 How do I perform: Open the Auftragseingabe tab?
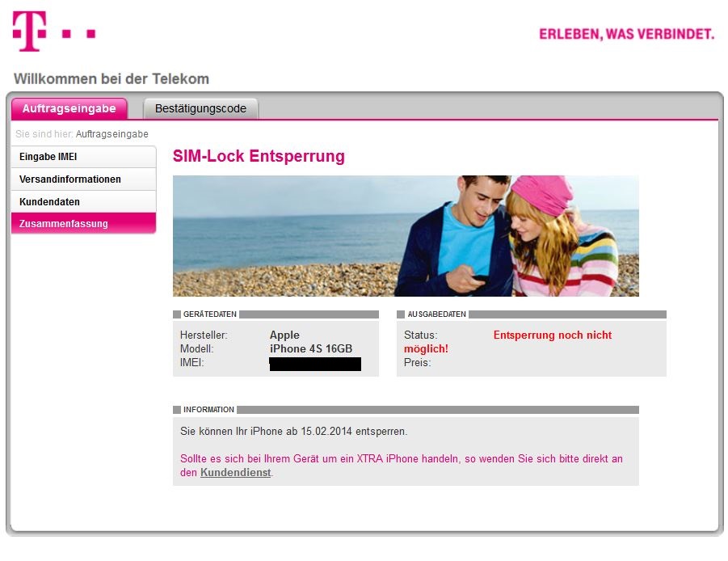click(69, 108)
